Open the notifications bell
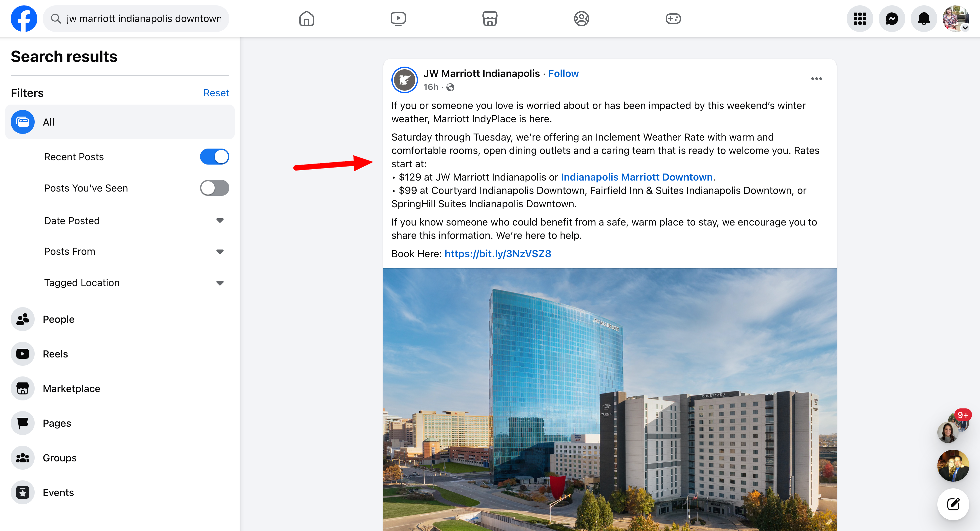Image resolution: width=980 pixels, height=531 pixels. pyautogui.click(x=924, y=18)
